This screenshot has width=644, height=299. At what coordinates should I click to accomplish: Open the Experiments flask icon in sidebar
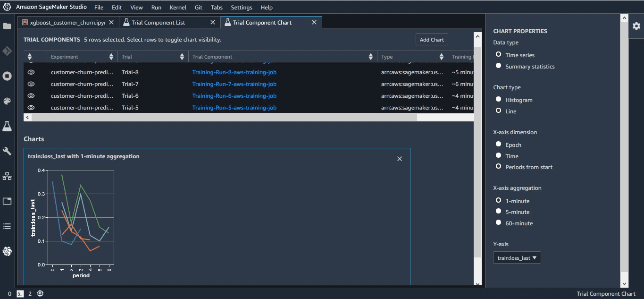point(7,126)
